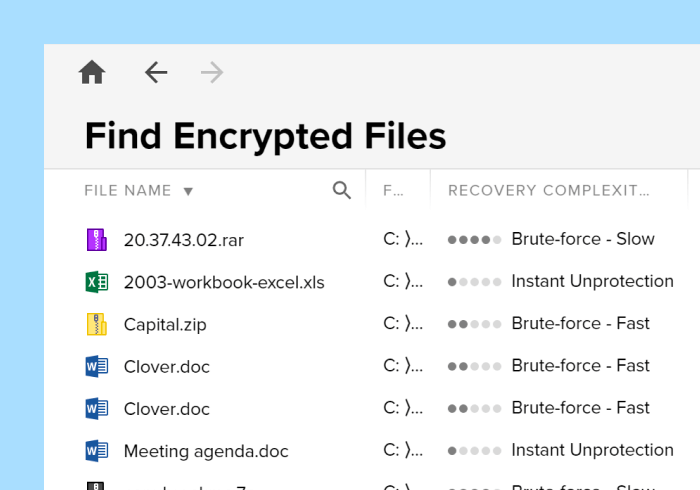The width and height of the screenshot is (700, 490).
Task: Click the C: path of Capital.zip
Action: click(x=403, y=324)
